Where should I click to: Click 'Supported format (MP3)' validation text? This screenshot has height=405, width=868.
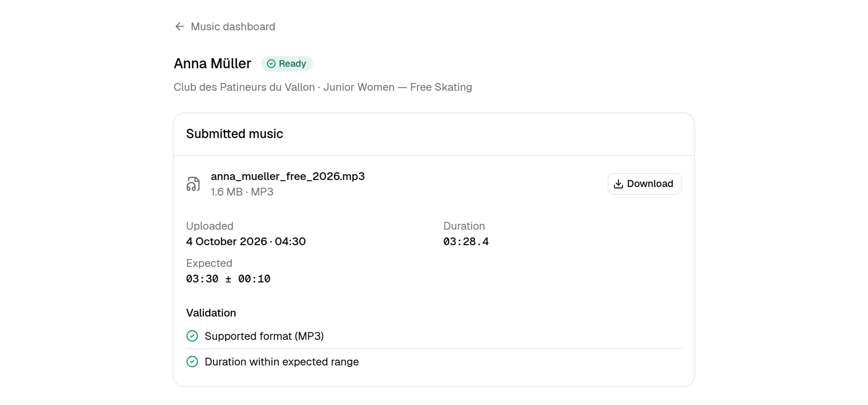pos(264,336)
